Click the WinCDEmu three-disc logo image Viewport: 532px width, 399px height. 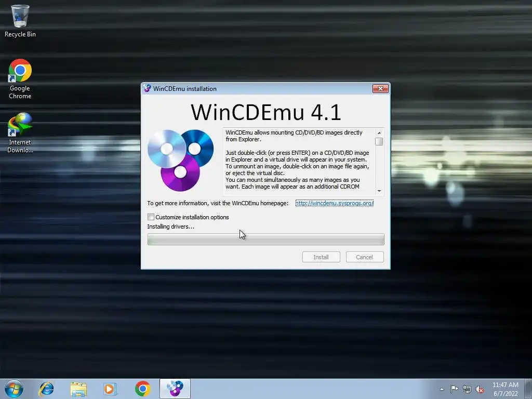180,160
